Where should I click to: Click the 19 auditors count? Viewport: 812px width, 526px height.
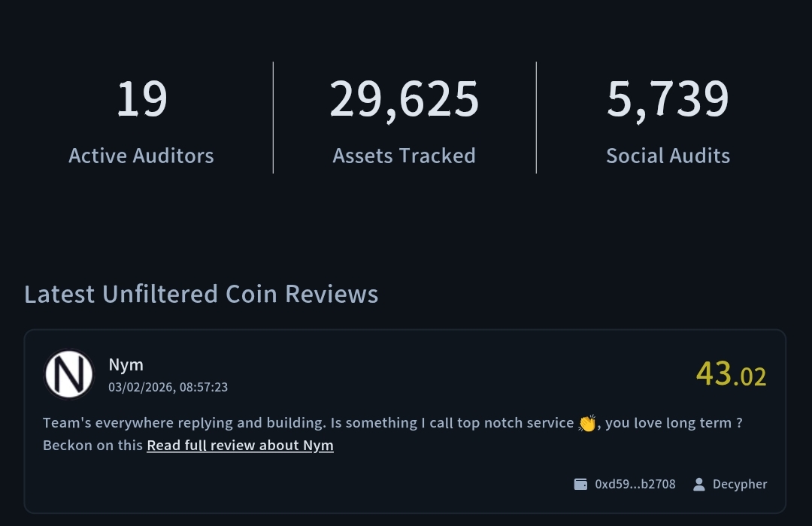click(141, 99)
